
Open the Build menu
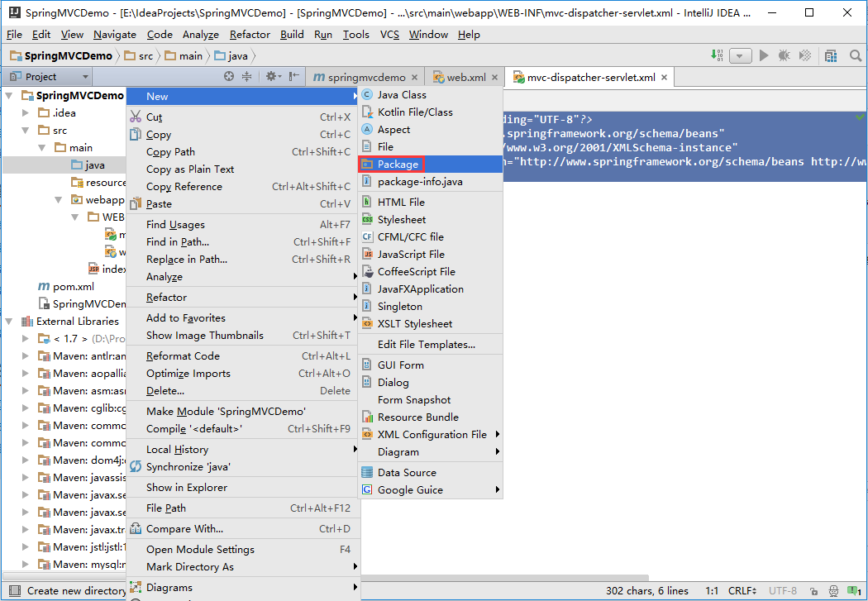pyautogui.click(x=292, y=35)
